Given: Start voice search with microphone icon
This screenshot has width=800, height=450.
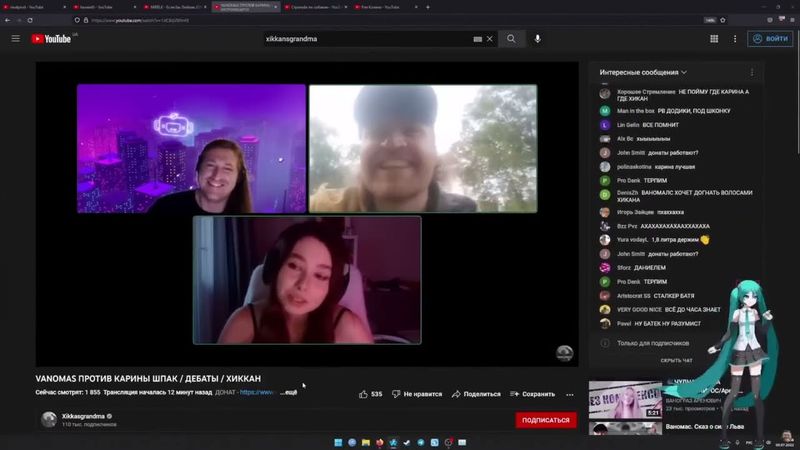Looking at the screenshot, I should point(538,39).
